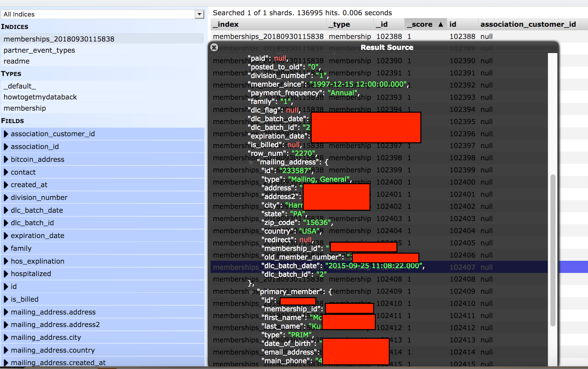Image resolution: width=588 pixels, height=369 pixels.
Task: Sort results by _id column
Action: click(x=389, y=24)
